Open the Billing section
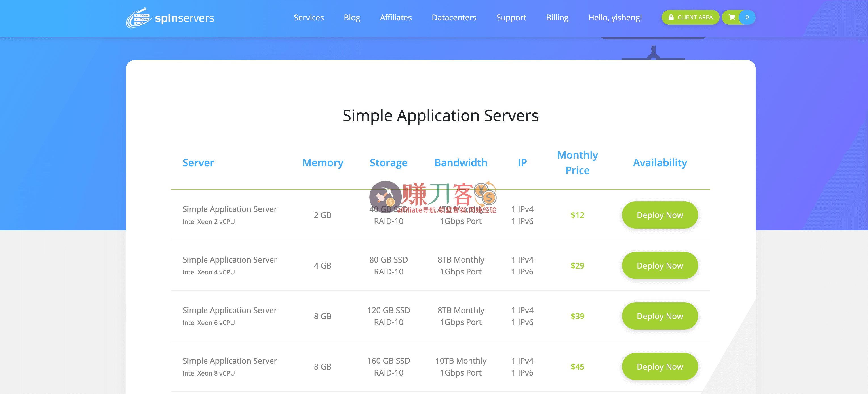868x394 pixels. click(557, 18)
